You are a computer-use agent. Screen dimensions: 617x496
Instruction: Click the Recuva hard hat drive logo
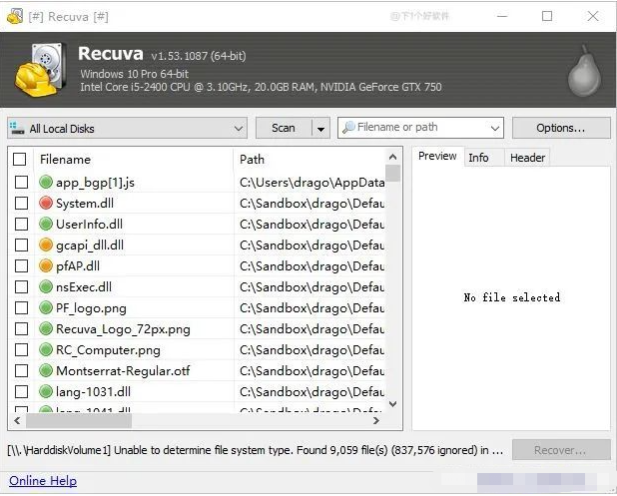click(40, 70)
